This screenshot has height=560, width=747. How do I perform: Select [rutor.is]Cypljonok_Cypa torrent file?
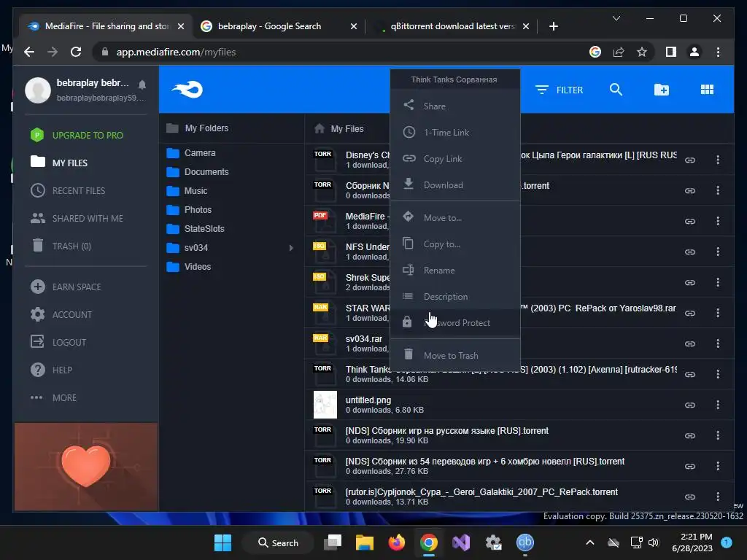[x=481, y=492]
